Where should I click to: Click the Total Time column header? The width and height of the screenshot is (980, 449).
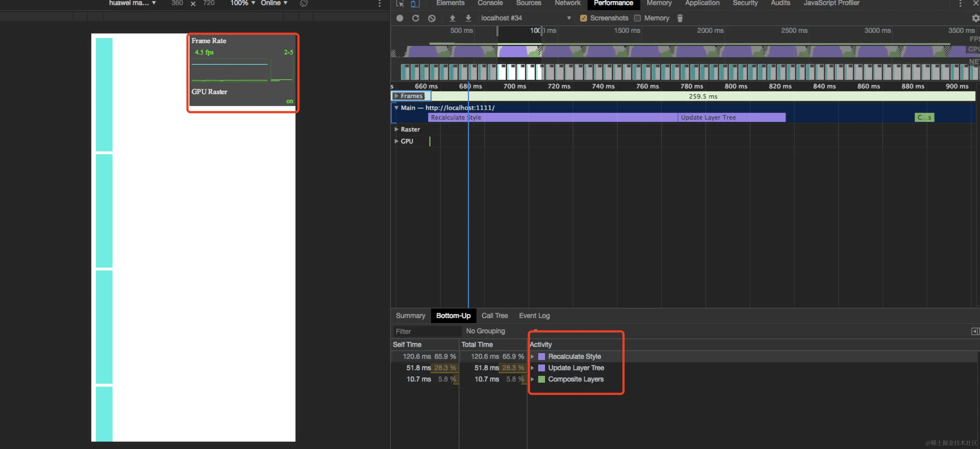(x=477, y=344)
